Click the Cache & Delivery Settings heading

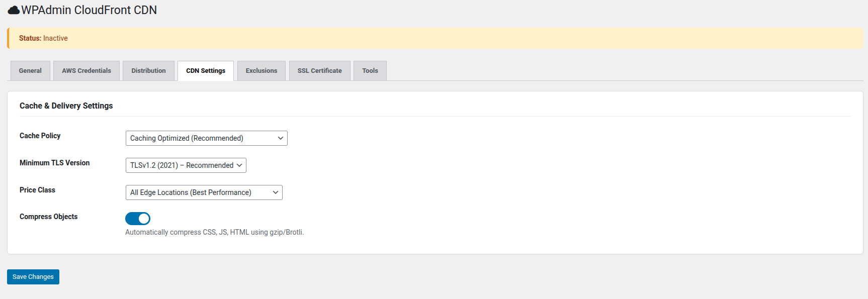click(66, 106)
